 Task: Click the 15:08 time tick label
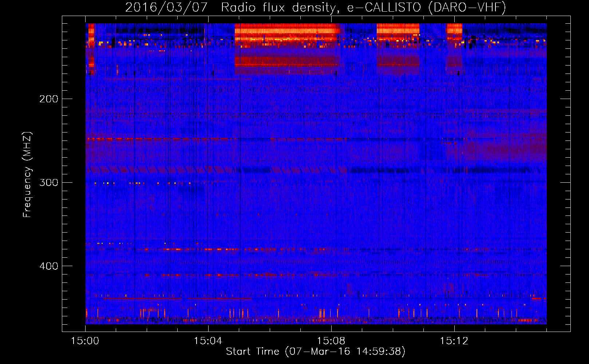click(331, 341)
